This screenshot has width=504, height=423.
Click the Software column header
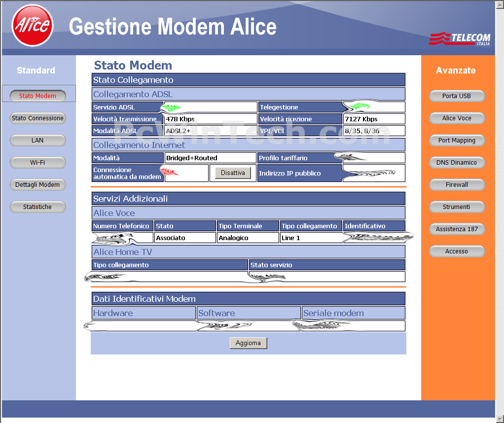point(249,313)
